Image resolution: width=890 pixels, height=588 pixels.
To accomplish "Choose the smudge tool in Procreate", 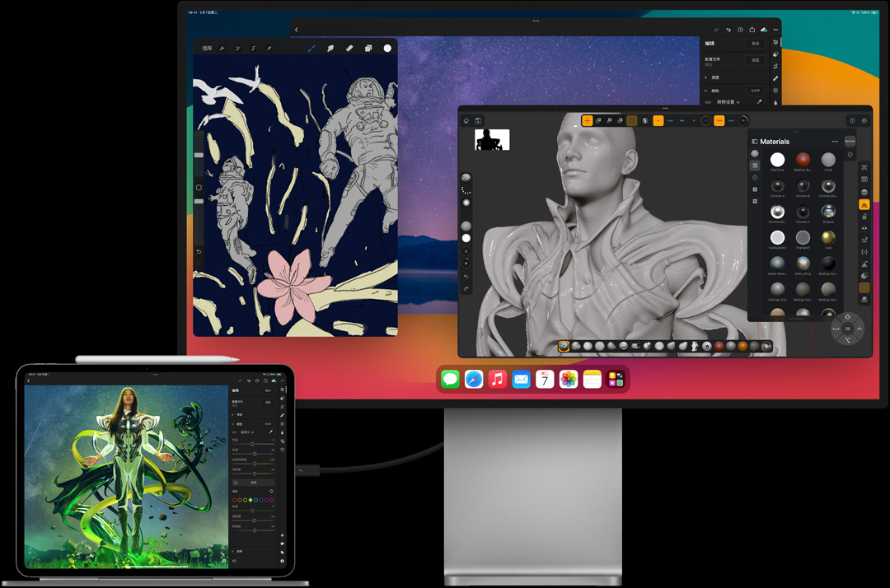I will point(330,49).
